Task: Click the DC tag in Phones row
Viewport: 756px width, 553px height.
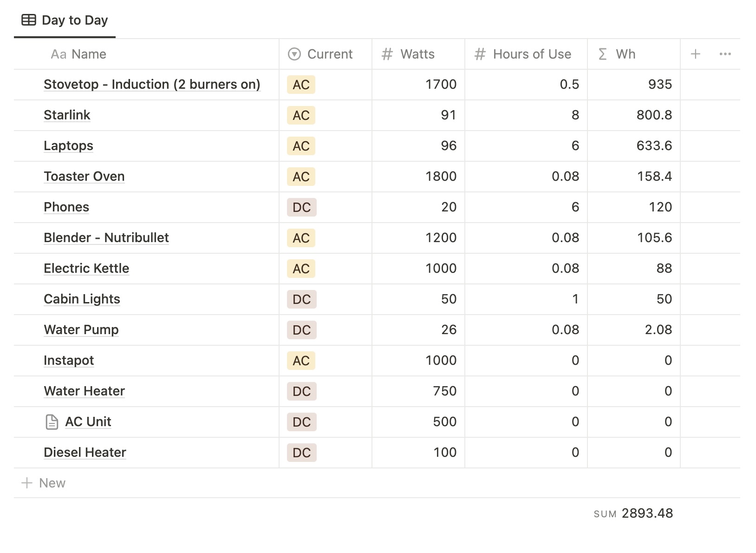Action: pyautogui.click(x=301, y=207)
